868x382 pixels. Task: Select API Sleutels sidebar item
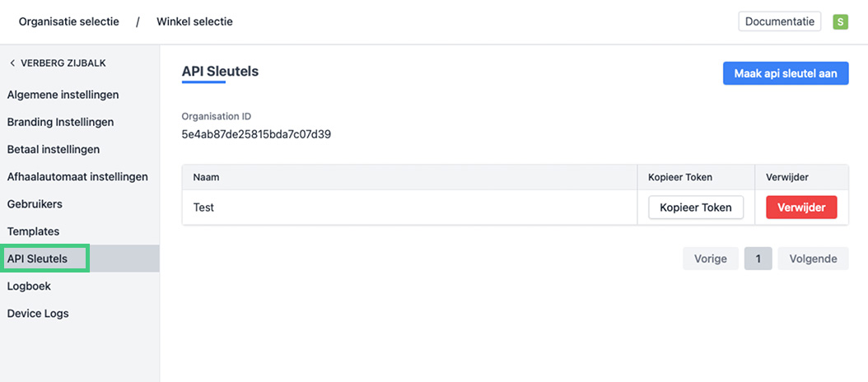click(37, 259)
